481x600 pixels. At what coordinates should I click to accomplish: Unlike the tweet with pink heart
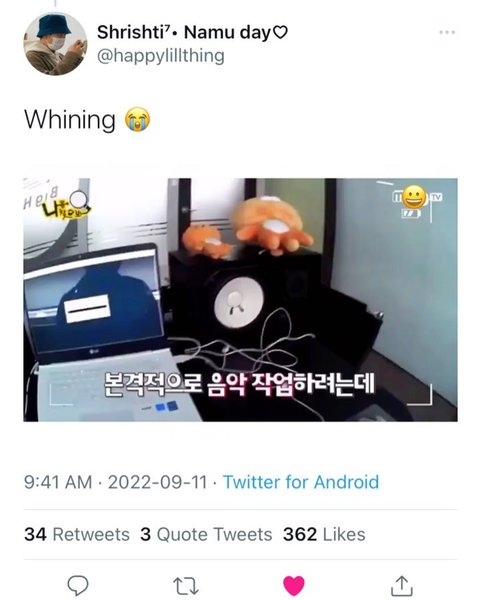pyautogui.click(x=293, y=585)
